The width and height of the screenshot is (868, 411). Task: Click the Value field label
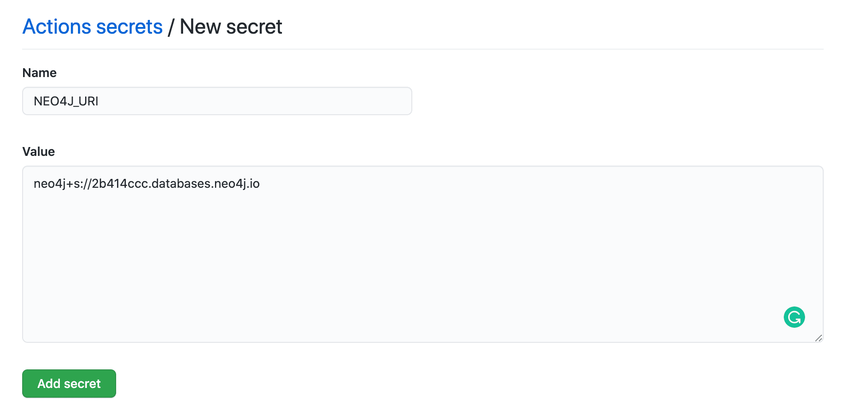(x=39, y=151)
